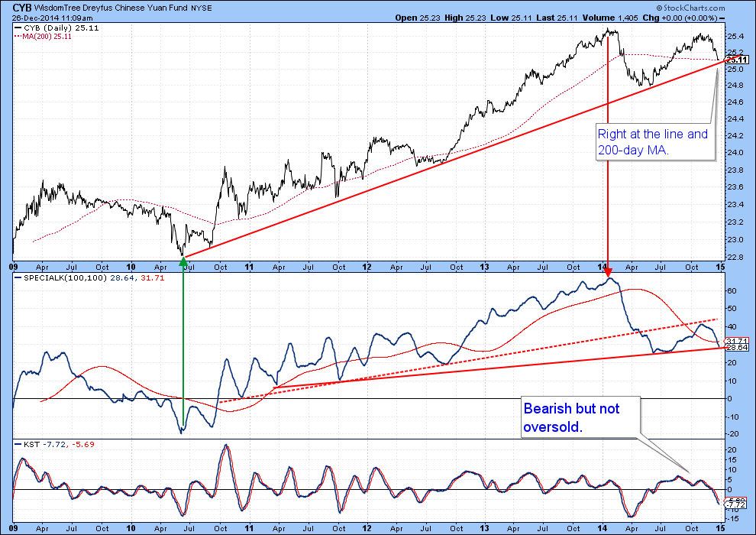Click the MA(200) 25.11 legend entry
Viewport: 756px width, 535px height.
[44, 36]
